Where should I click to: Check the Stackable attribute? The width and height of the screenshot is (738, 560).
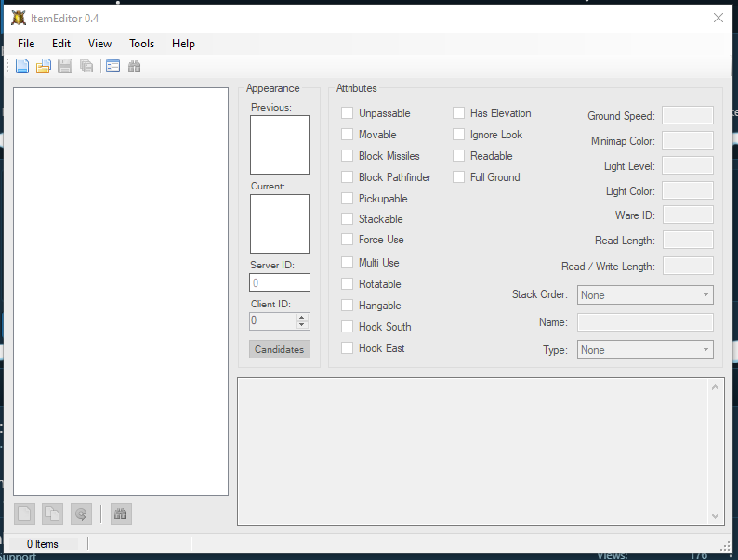(347, 218)
